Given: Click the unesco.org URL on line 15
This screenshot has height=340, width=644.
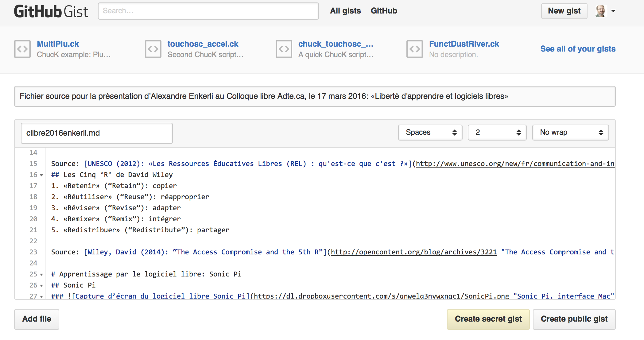Looking at the screenshot, I should pyautogui.click(x=515, y=164).
